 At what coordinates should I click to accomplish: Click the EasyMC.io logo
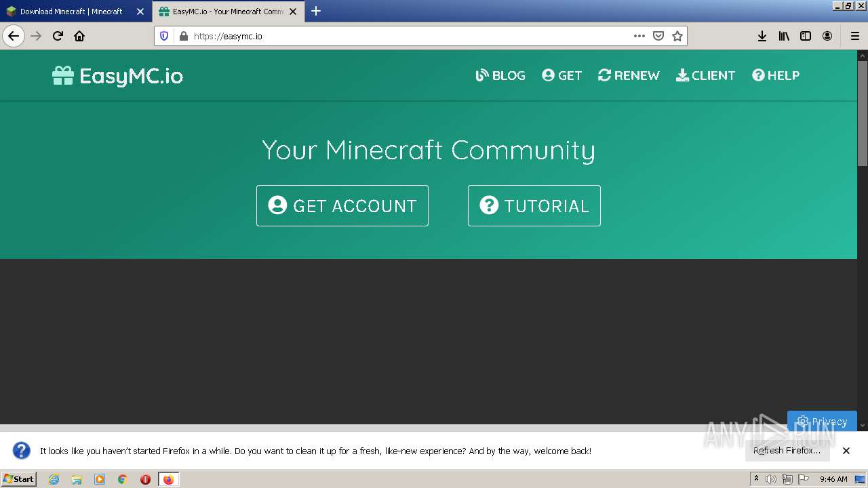click(118, 75)
